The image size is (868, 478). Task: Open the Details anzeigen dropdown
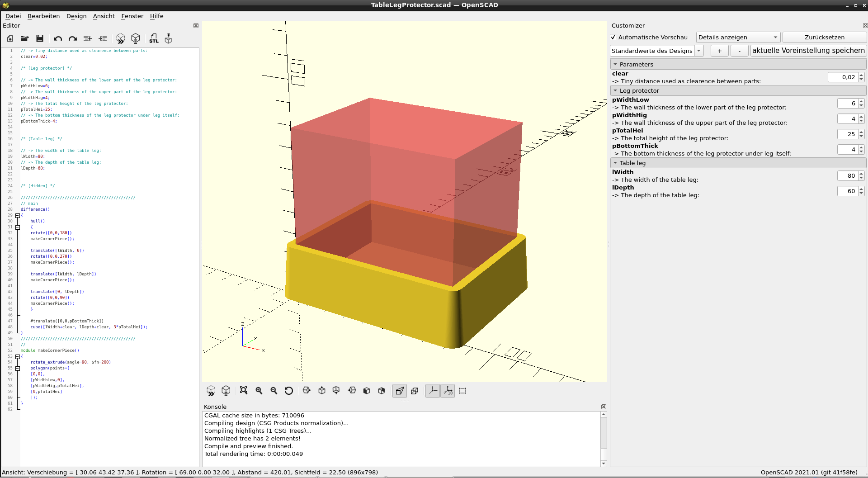pyautogui.click(x=738, y=38)
